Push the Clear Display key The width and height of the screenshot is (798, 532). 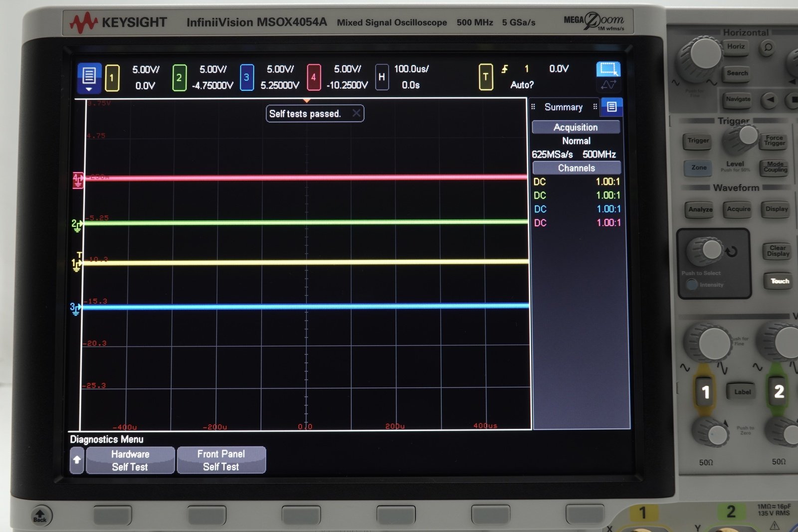pos(778,251)
